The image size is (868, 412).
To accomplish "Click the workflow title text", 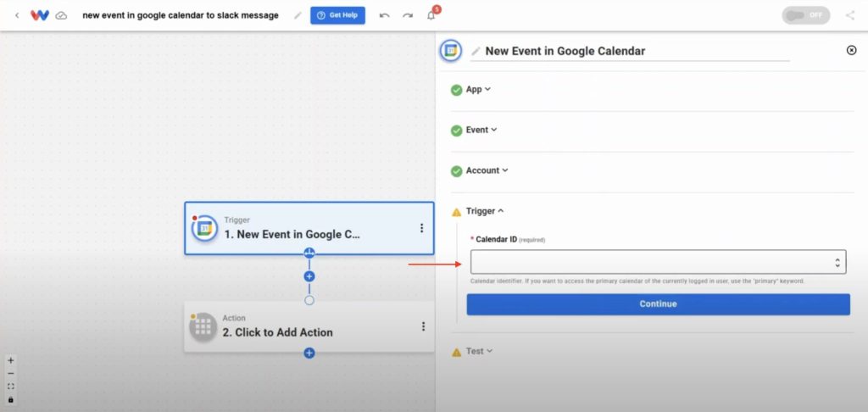I will pyautogui.click(x=181, y=15).
